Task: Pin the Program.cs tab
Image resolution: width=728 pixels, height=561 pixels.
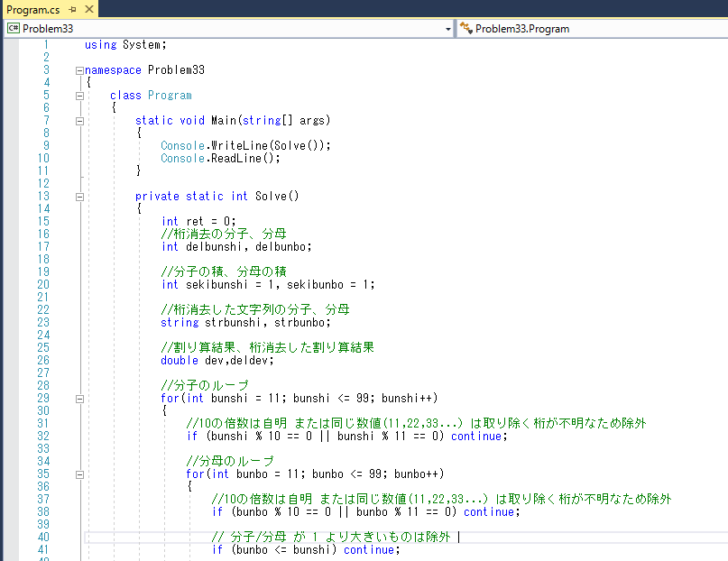Action: point(72,9)
